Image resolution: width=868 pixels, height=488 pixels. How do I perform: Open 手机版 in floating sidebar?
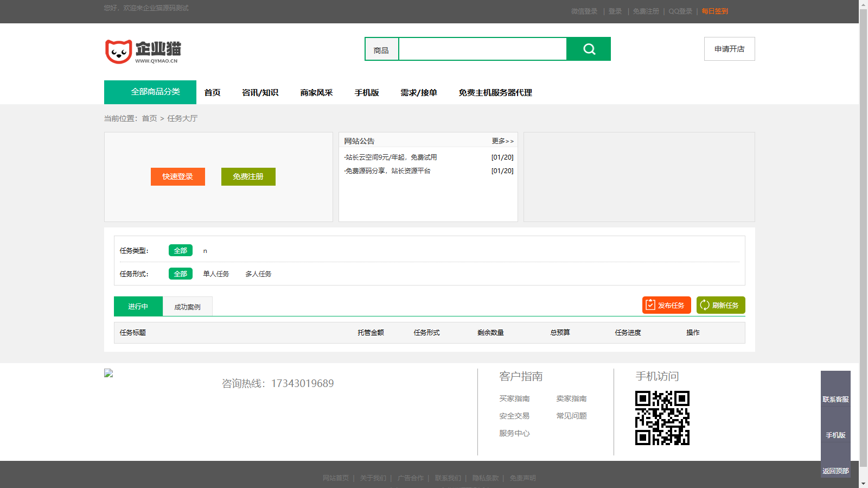pos(835,435)
